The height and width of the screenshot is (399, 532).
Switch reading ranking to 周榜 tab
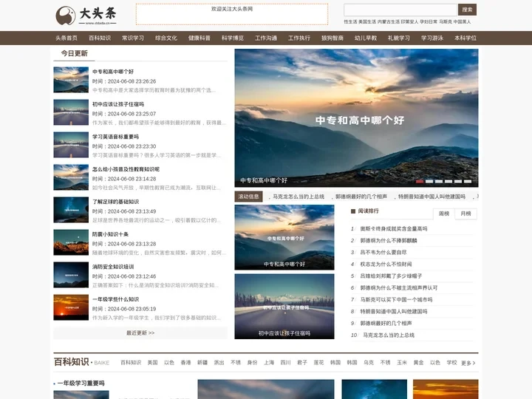coord(444,214)
